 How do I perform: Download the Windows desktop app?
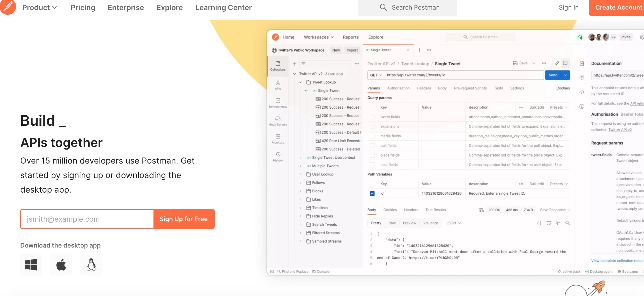pyautogui.click(x=31, y=265)
